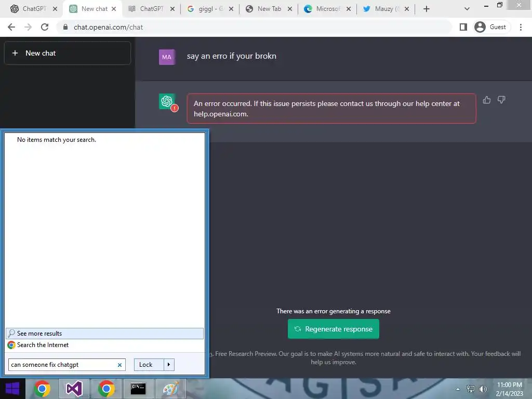
Task: Click 'There was an error generating a response'
Action: point(333,311)
